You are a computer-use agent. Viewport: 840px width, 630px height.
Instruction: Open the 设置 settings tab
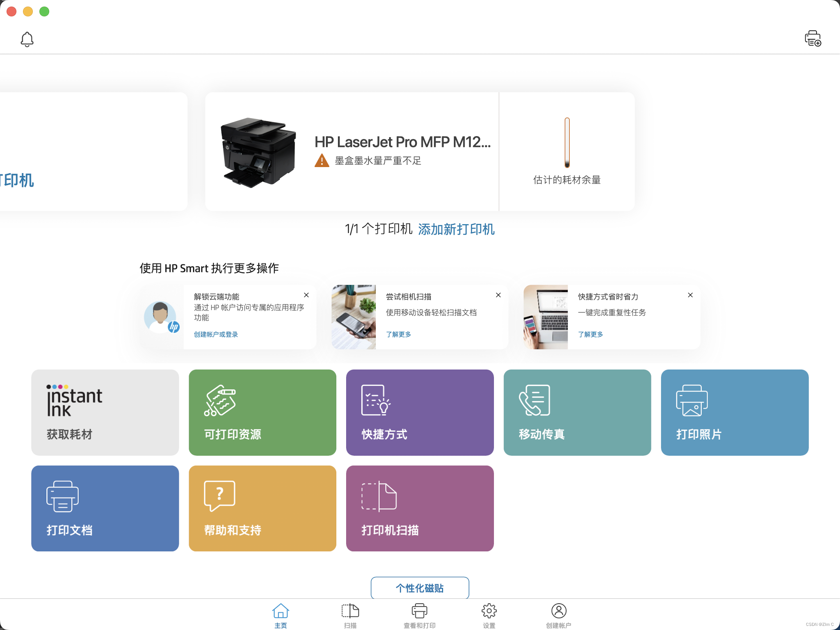click(489, 615)
